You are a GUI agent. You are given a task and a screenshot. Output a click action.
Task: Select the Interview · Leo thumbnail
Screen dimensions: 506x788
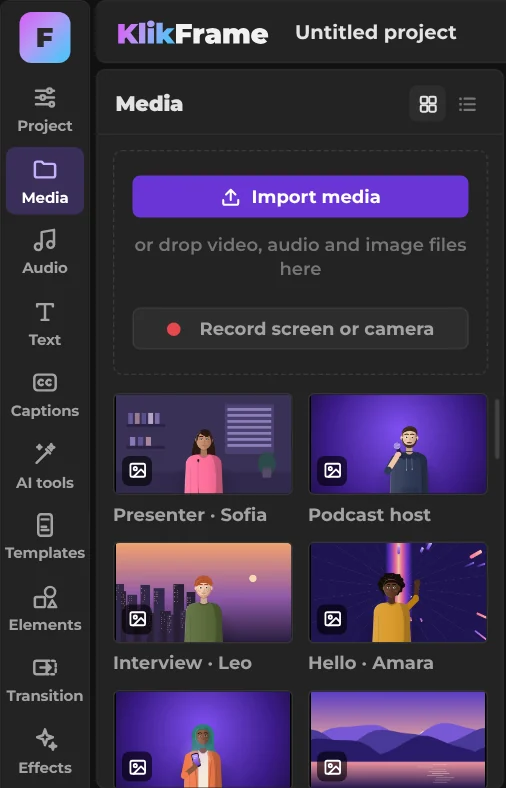[203, 592]
